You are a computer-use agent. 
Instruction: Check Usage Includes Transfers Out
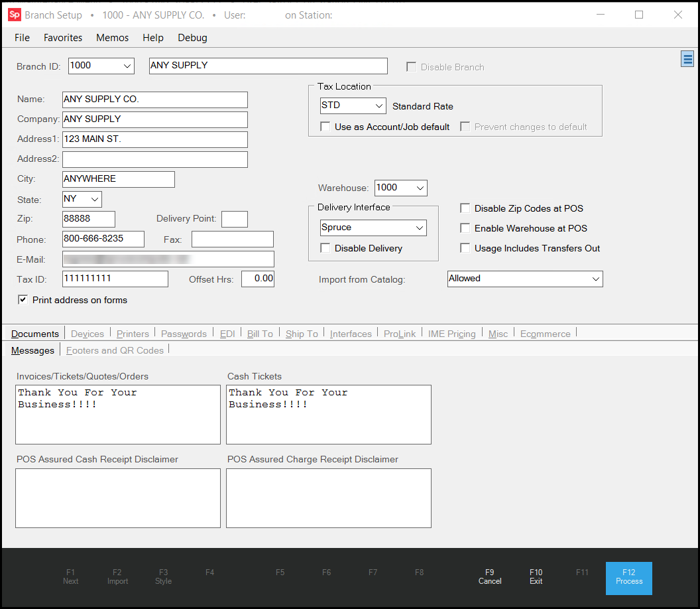pos(465,248)
